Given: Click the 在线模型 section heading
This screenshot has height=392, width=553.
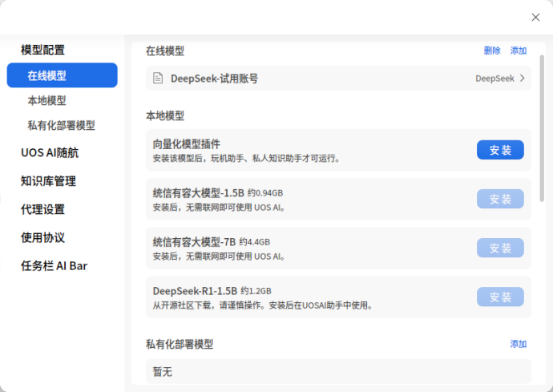Looking at the screenshot, I should point(165,51).
